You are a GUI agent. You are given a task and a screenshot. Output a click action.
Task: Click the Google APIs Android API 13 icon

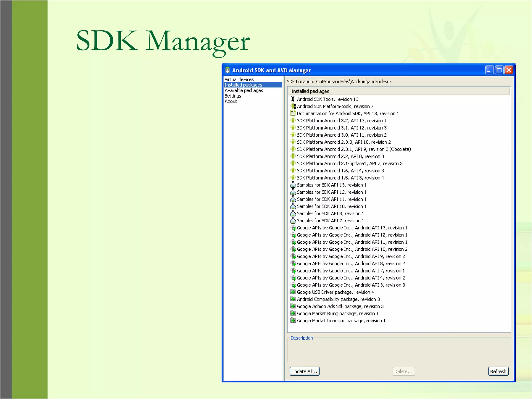click(x=293, y=228)
